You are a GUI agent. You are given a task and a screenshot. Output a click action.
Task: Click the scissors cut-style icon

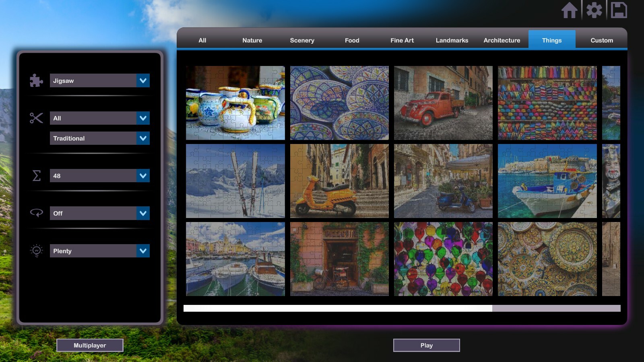36,118
